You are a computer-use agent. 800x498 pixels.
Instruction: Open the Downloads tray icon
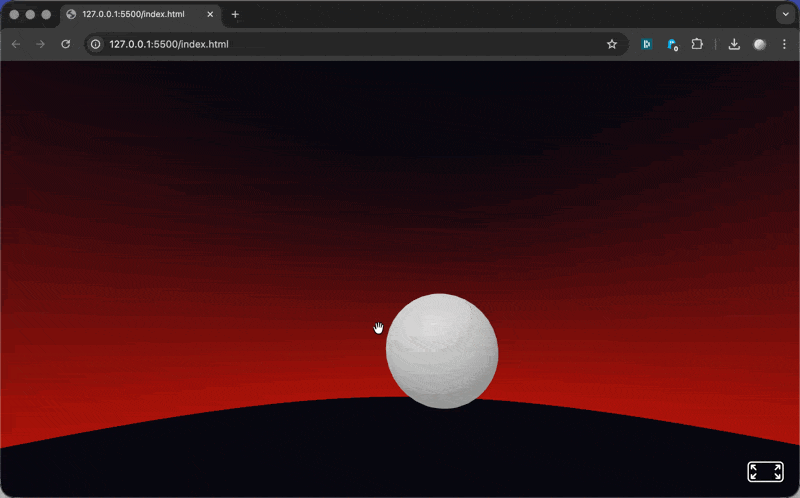734,44
